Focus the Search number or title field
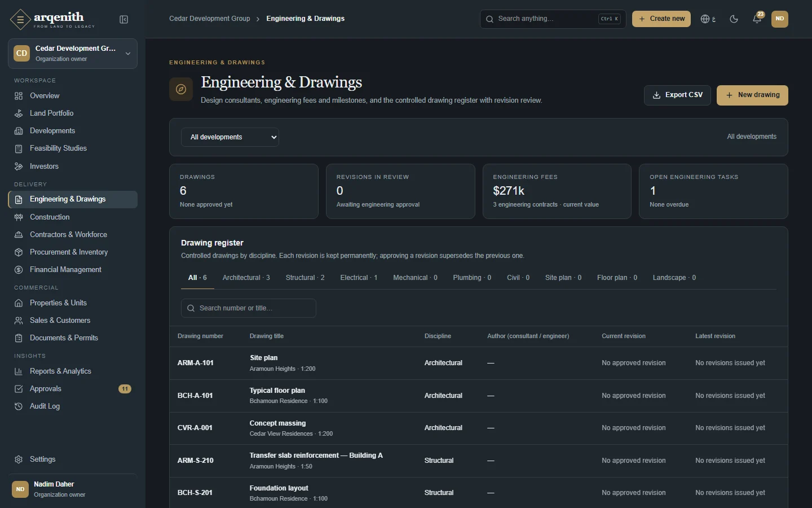 click(249, 308)
